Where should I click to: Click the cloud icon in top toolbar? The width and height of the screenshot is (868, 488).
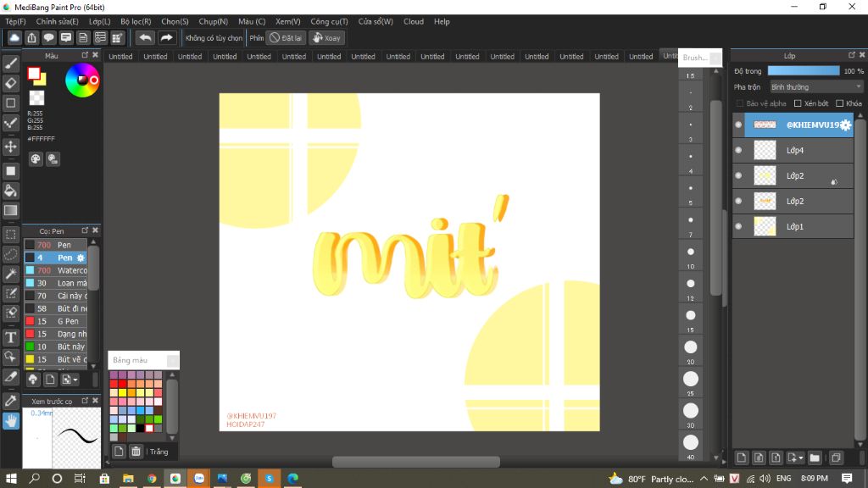tap(14, 37)
